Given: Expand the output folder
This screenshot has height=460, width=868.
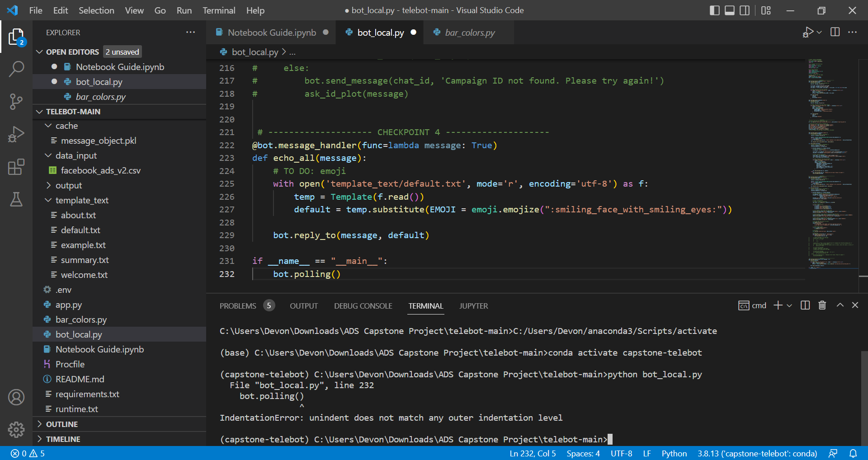Looking at the screenshot, I should click(x=68, y=185).
